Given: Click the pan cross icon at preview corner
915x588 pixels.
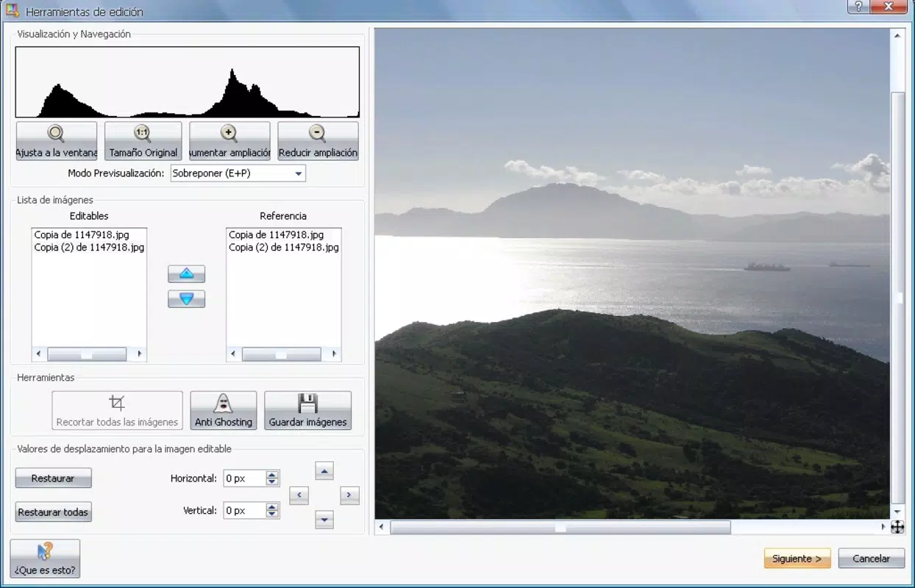Looking at the screenshot, I should coord(897,527).
